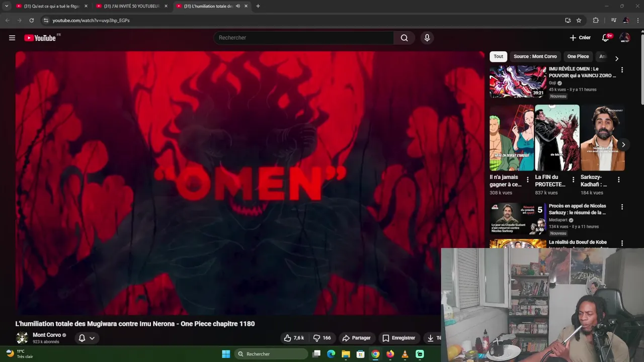Viewport: 644px width, 362px height.
Task: Open options for the Boeuf de Kobe video
Action: tap(622, 243)
